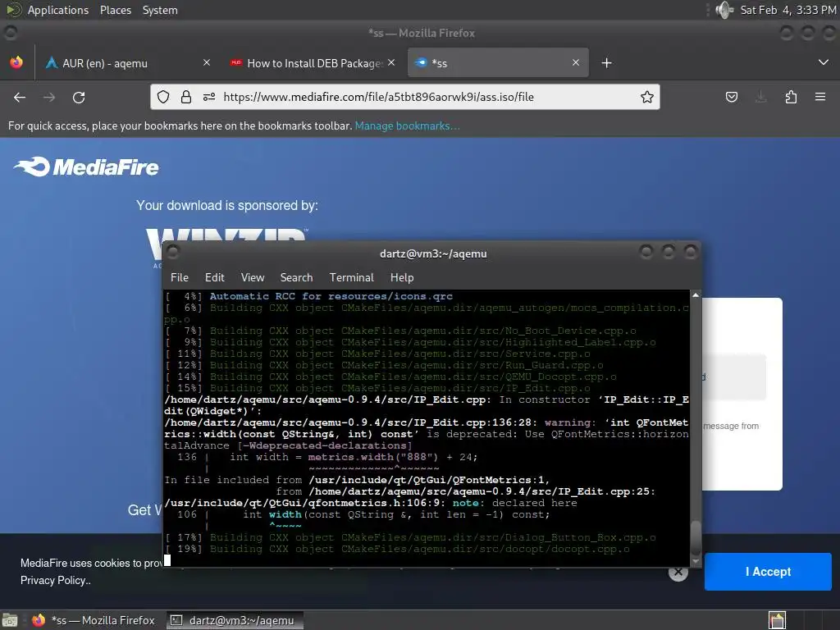
Task: Open Manage bookmarks link
Action: 407,126
